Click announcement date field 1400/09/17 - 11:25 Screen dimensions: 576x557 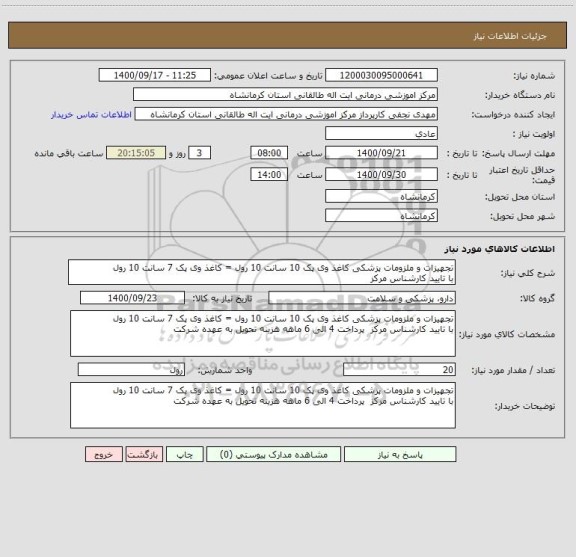point(155,75)
